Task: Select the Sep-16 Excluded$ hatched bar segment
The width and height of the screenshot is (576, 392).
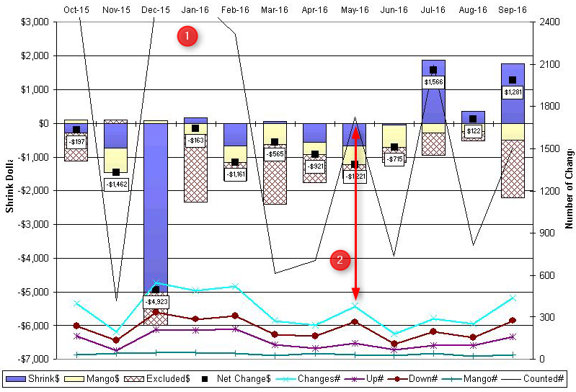Action: pyautogui.click(x=513, y=169)
